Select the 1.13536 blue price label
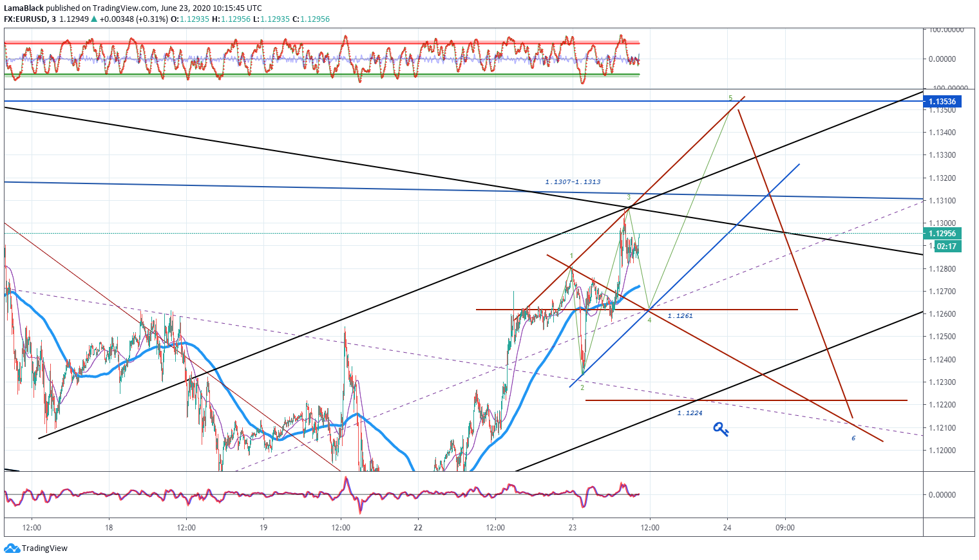This screenshot has width=979, height=560. (942, 102)
